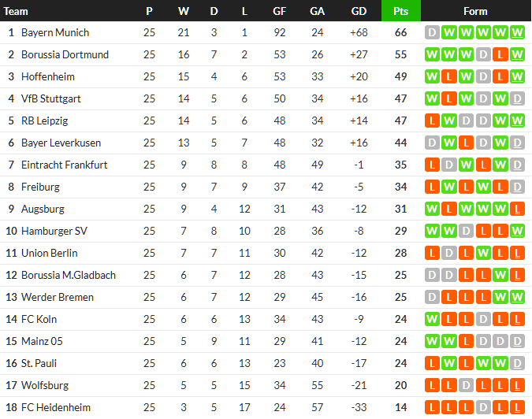
Task: Click the Team column header
Action: tap(17, 11)
